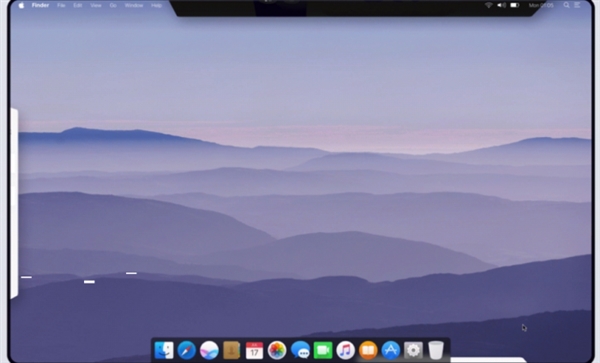Open the Go menu
This screenshot has height=363, width=600.
[113, 5]
